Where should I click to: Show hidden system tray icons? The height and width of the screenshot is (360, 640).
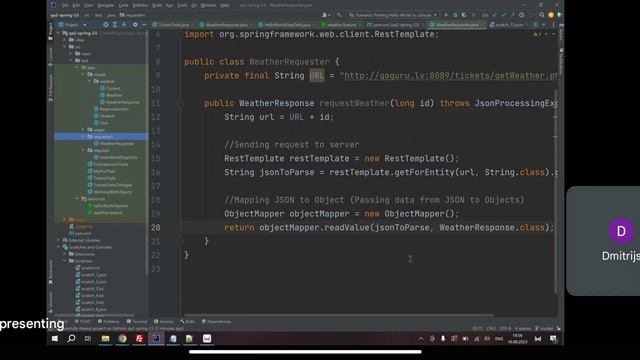pos(421,339)
